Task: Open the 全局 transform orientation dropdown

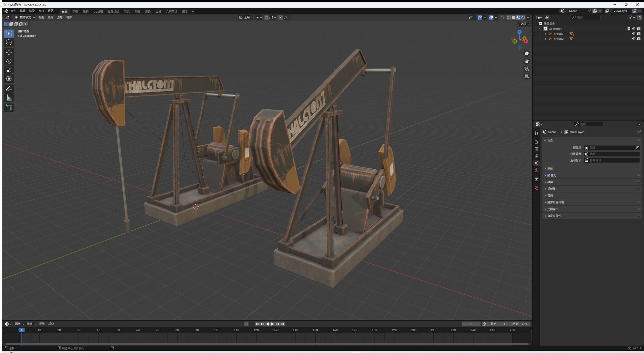Action: (x=246, y=17)
